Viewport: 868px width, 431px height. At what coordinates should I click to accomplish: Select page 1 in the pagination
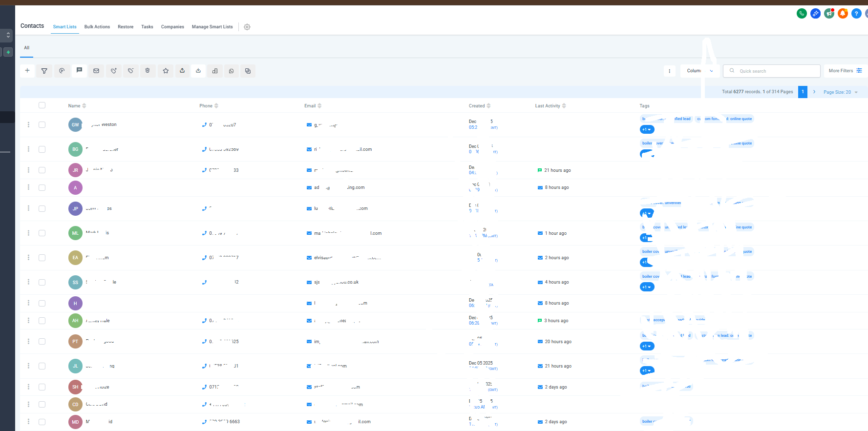coord(803,92)
